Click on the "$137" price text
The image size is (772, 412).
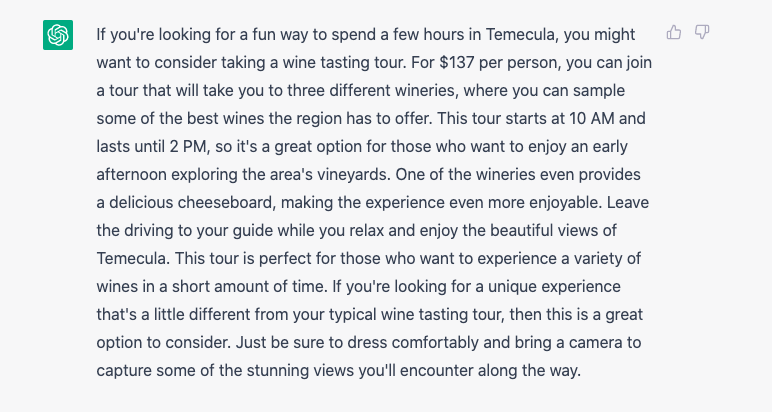point(457,63)
